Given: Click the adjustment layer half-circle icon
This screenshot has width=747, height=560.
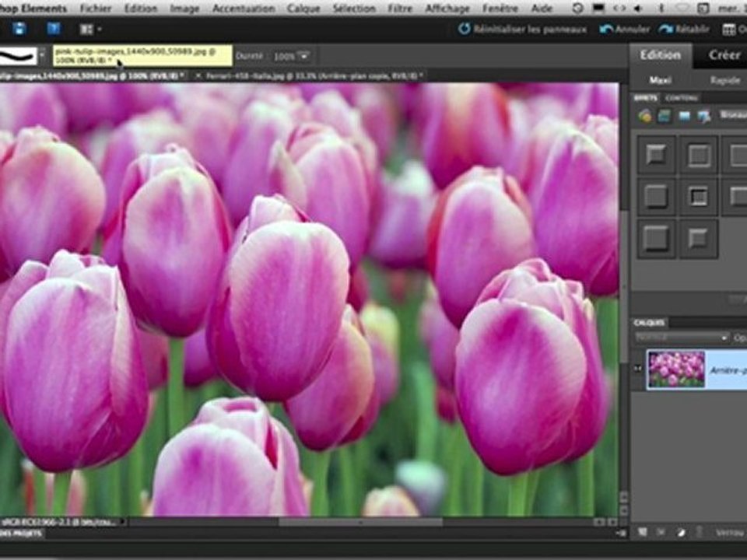Looking at the screenshot, I should click(679, 532).
